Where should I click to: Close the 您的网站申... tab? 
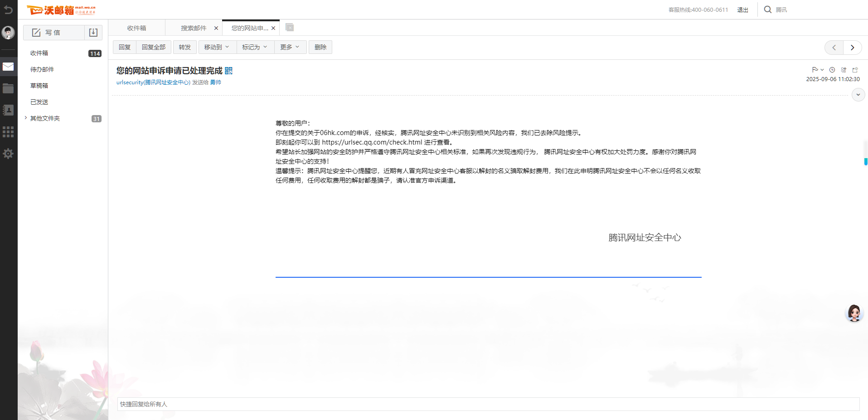(273, 28)
